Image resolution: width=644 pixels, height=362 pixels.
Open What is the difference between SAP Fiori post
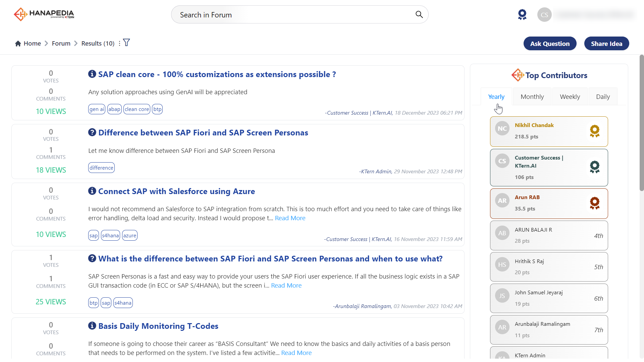[270, 259]
